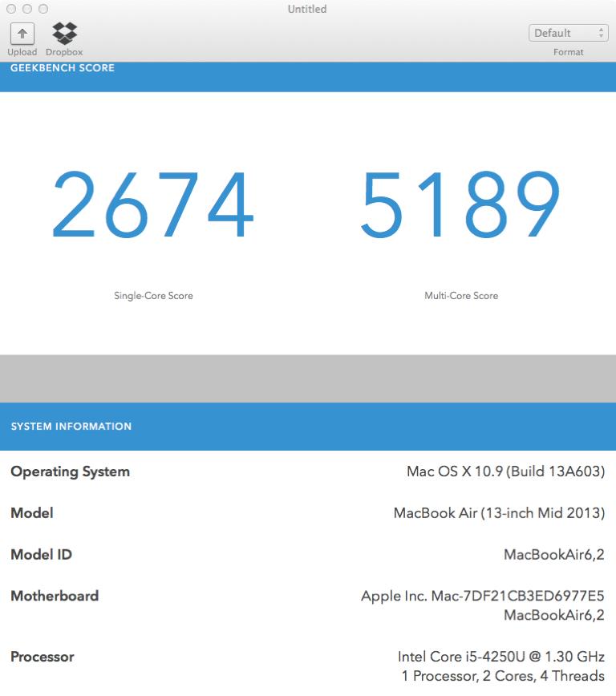
Task: Click the Multi-Core Score caption
Action: click(x=461, y=296)
